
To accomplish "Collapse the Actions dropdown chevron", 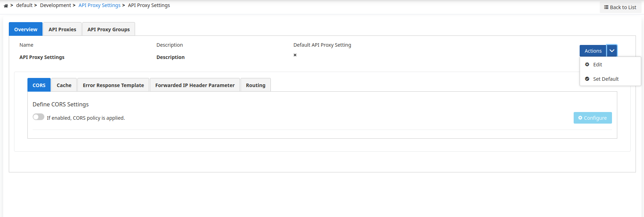I will coord(612,51).
